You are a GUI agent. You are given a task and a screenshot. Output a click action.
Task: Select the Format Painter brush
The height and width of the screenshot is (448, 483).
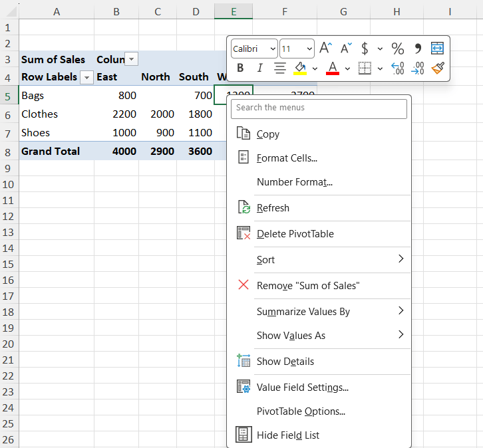point(437,68)
